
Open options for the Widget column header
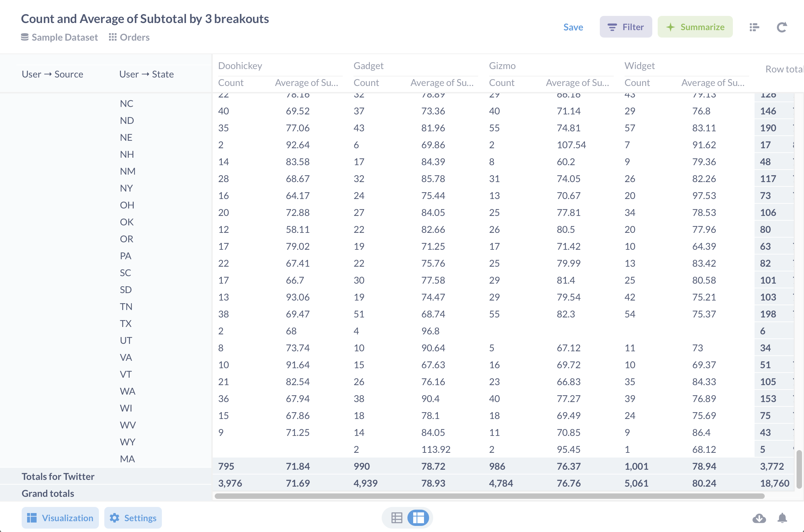pos(640,65)
